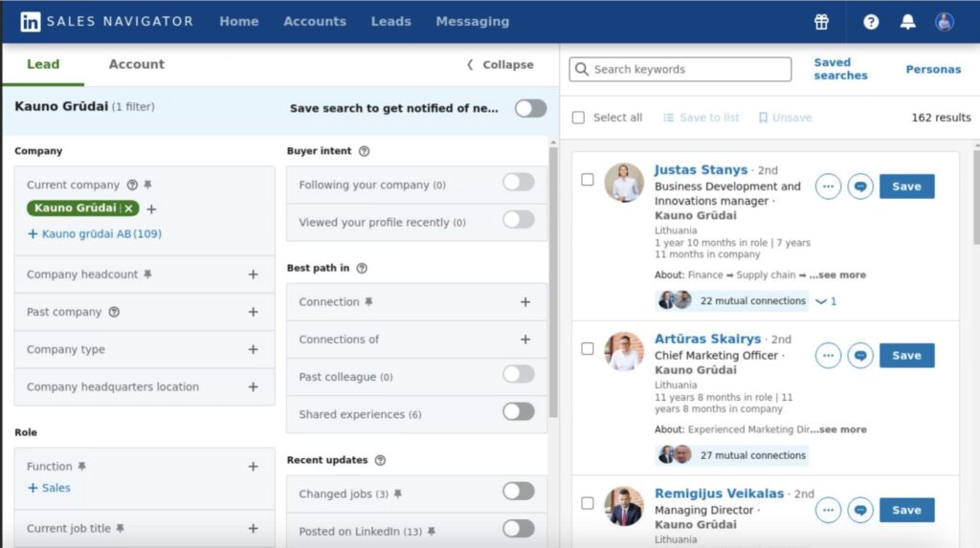Click the filters panel scrollbar
The height and width of the screenshot is (548, 980).
[x=553, y=281]
